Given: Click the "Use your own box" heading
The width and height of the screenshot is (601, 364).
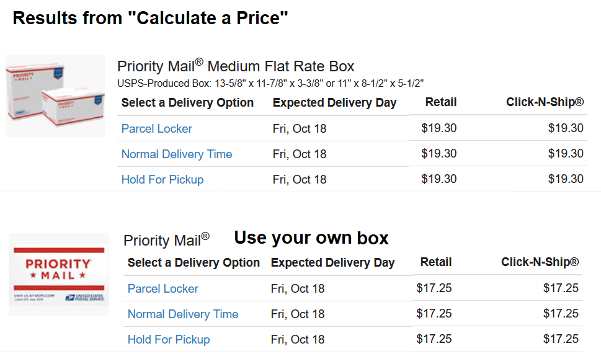Looking at the screenshot, I should [311, 237].
